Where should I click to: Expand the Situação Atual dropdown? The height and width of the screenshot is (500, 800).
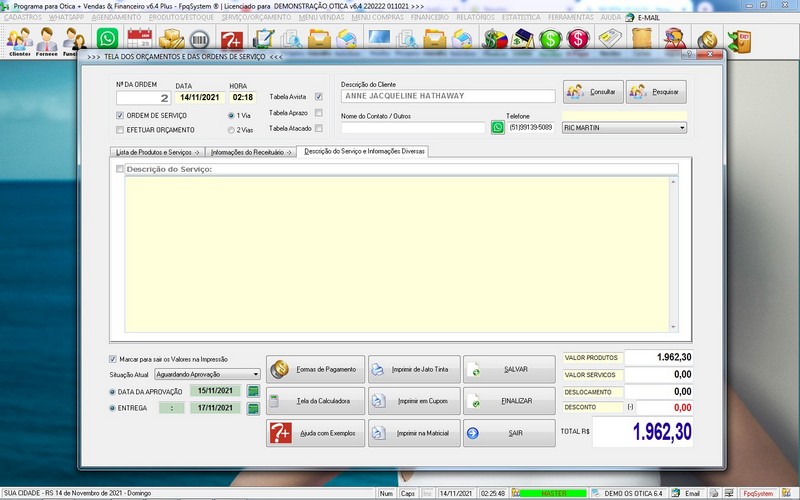coord(207,374)
